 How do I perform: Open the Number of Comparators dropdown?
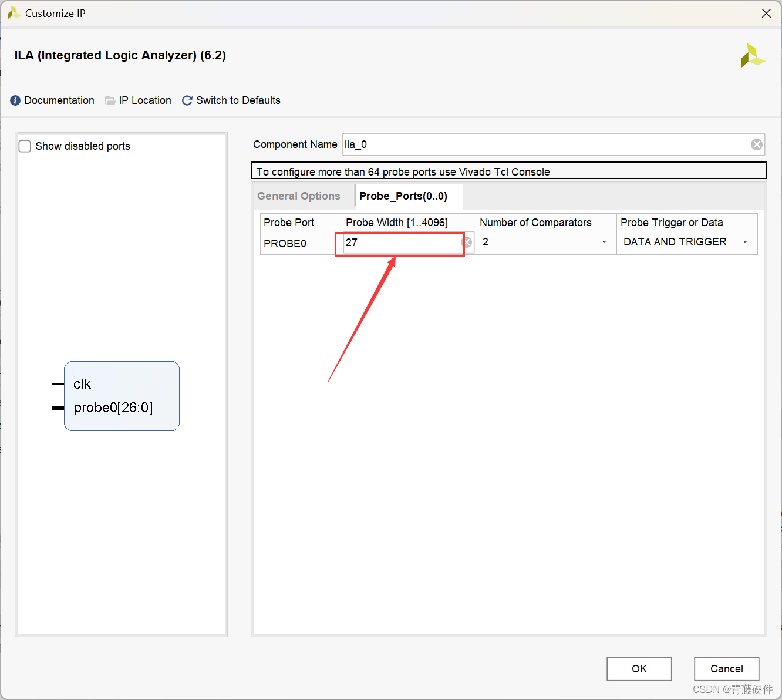tap(545, 242)
